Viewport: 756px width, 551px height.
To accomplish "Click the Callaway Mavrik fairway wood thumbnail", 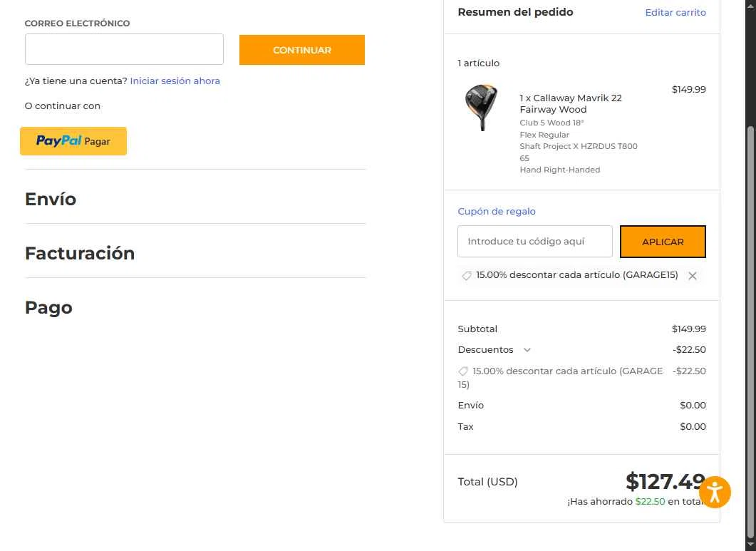I will pyautogui.click(x=481, y=108).
